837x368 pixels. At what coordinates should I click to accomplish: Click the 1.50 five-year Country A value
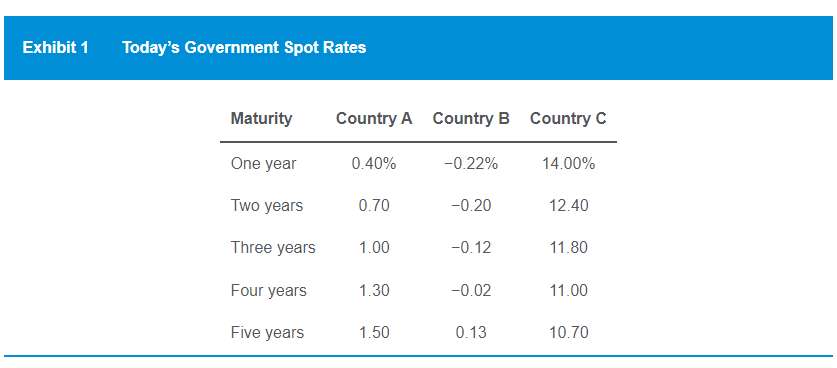(374, 333)
